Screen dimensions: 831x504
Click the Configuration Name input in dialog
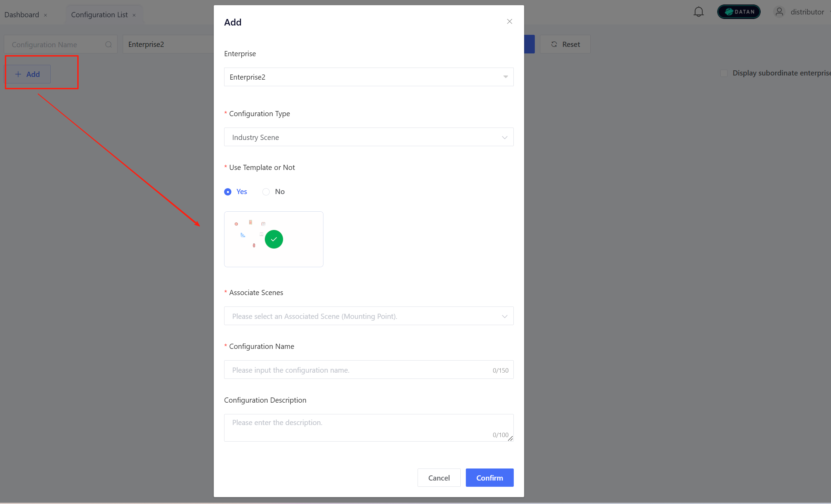point(359,370)
